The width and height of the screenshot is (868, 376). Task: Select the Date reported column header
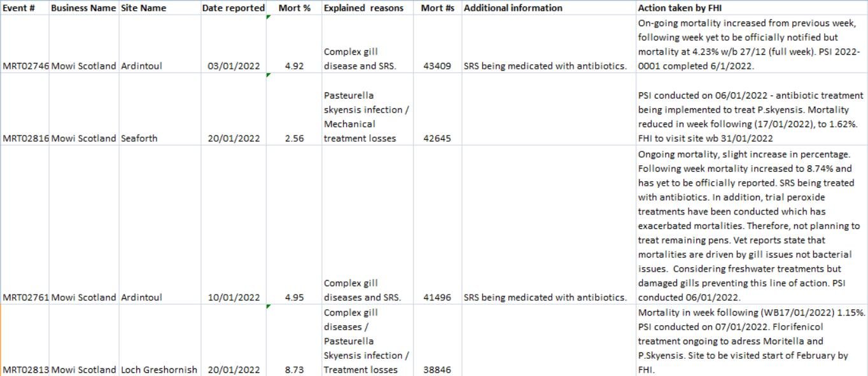pyautogui.click(x=233, y=8)
